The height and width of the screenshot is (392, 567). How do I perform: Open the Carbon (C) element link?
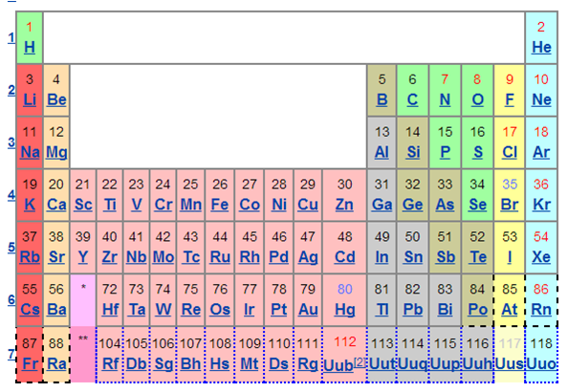pos(413,99)
